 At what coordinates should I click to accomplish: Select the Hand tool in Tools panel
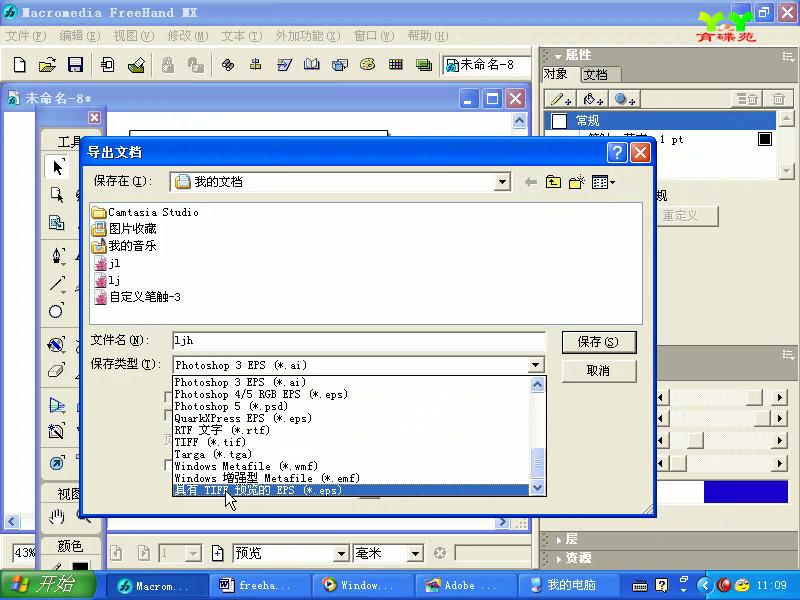[x=56, y=516]
